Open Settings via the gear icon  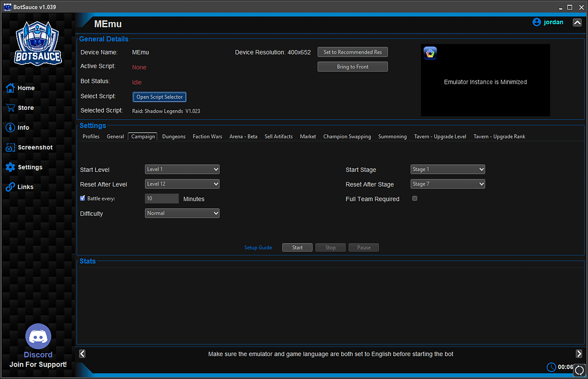click(x=10, y=167)
